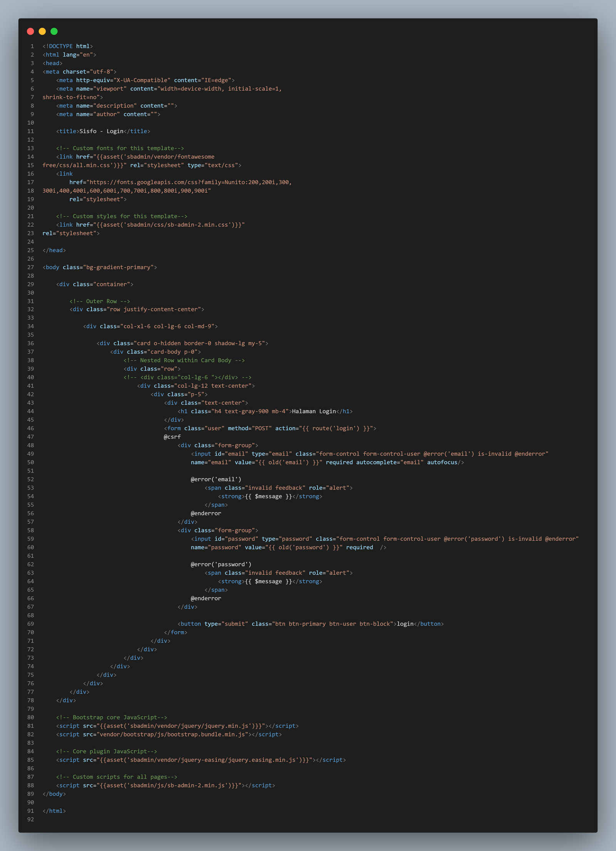The width and height of the screenshot is (616, 851).
Task: Click the closing </head> tag
Action: pyautogui.click(x=54, y=250)
